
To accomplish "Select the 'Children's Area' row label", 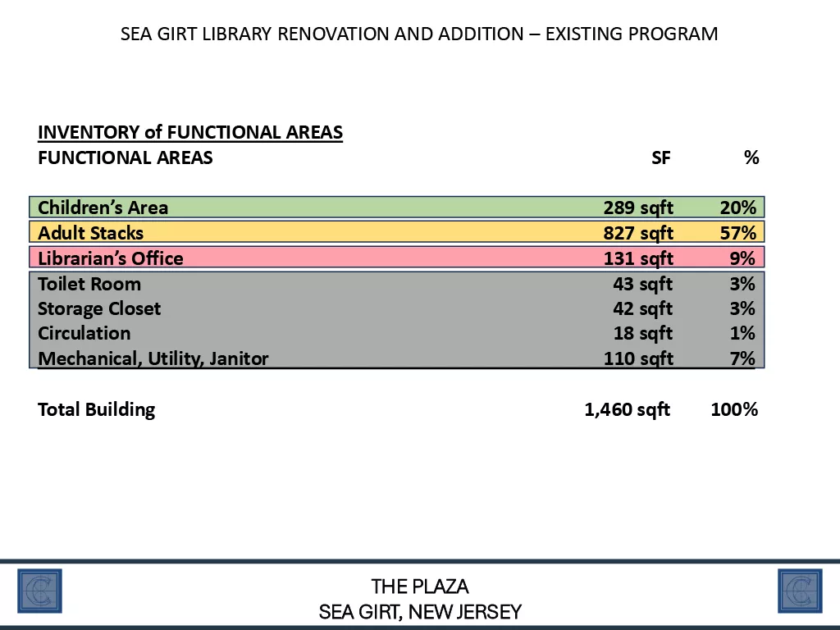I will [x=103, y=208].
